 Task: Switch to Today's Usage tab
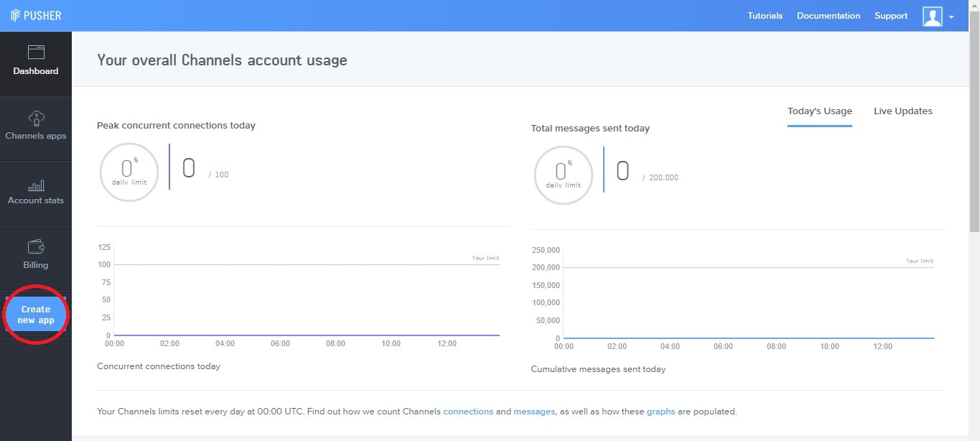tap(820, 111)
